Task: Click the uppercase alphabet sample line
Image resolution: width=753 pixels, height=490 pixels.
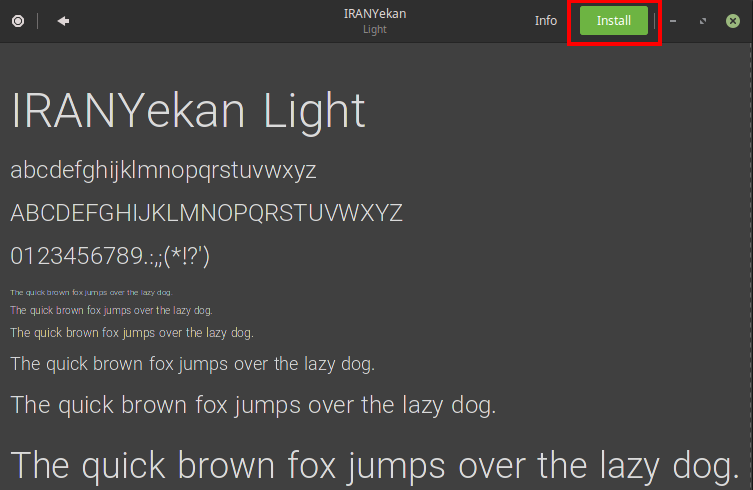Action: 206,213
